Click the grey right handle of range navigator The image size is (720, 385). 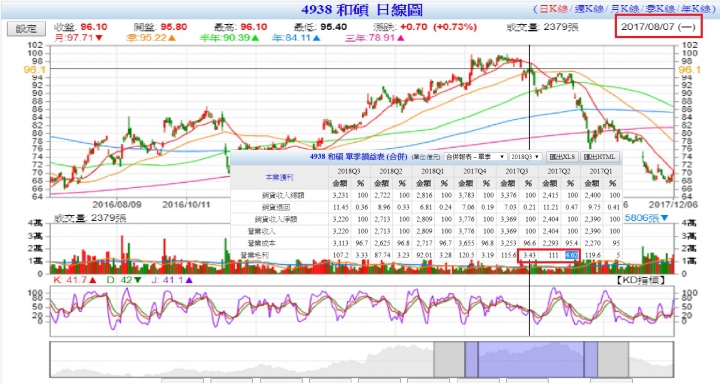pos(613,359)
